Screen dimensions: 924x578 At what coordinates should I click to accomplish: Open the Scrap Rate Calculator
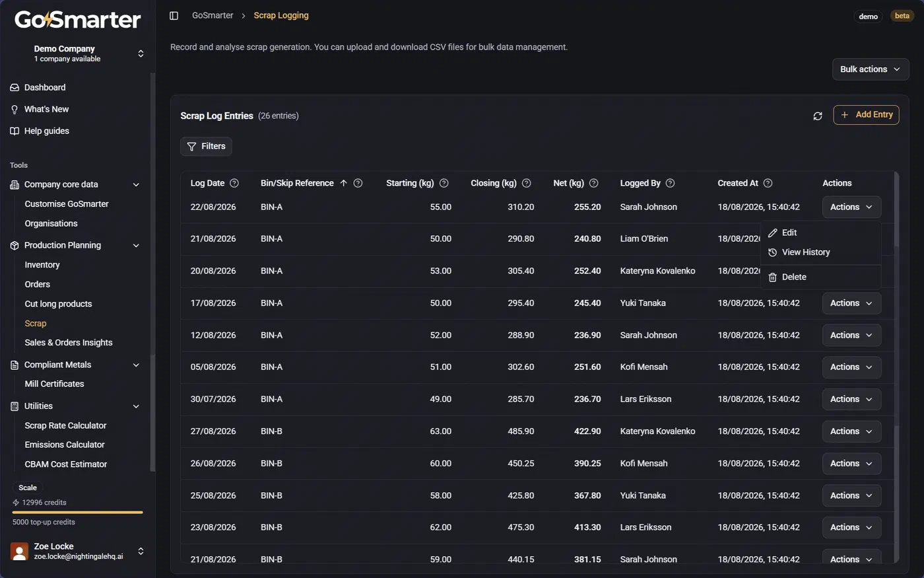pos(65,426)
